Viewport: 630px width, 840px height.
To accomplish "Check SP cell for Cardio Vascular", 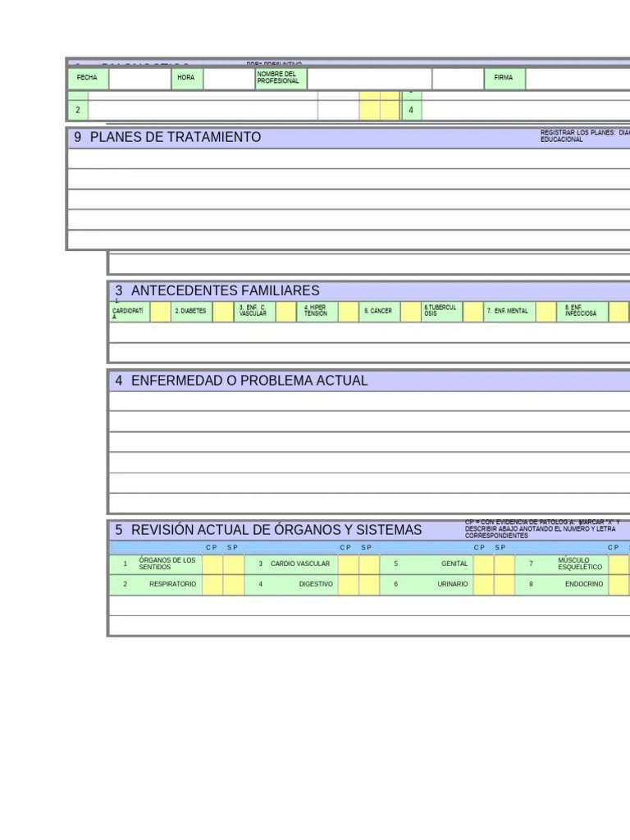I will [369, 564].
